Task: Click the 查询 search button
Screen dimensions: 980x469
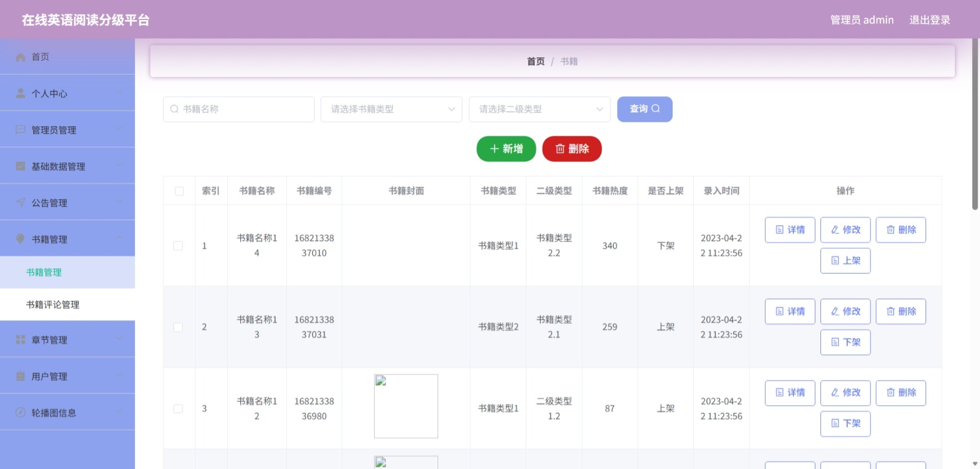Action: click(645, 109)
